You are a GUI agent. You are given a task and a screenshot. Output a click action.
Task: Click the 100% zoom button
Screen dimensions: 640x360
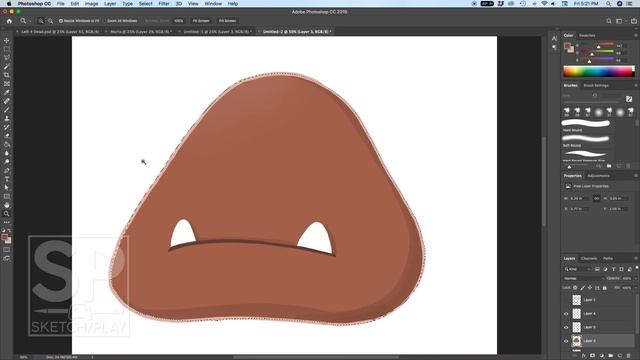coord(178,21)
